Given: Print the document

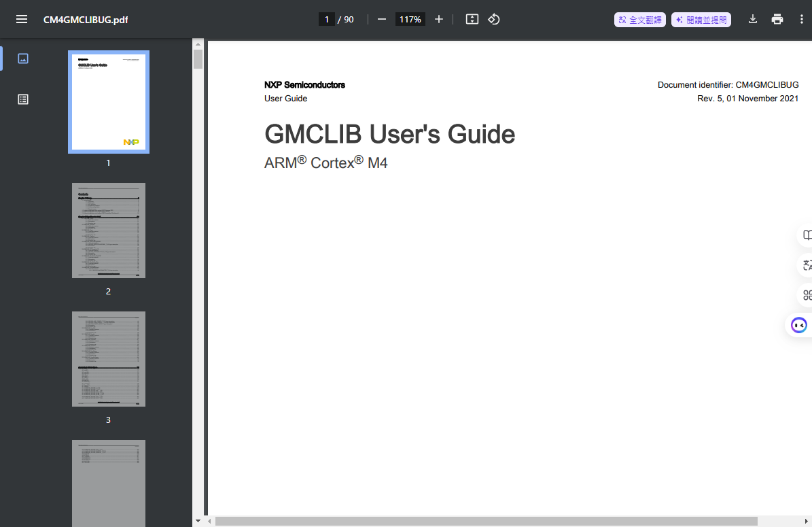Looking at the screenshot, I should (x=777, y=19).
